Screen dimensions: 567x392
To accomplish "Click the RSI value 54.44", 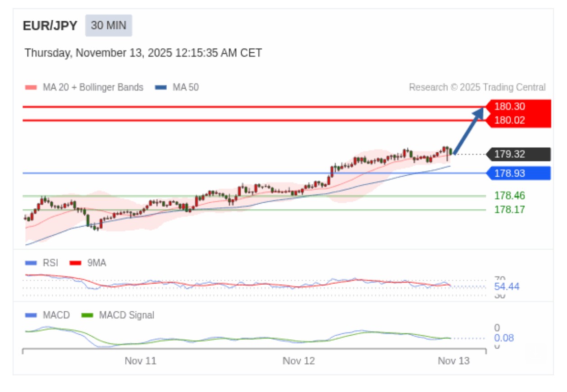I will pyautogui.click(x=507, y=287).
